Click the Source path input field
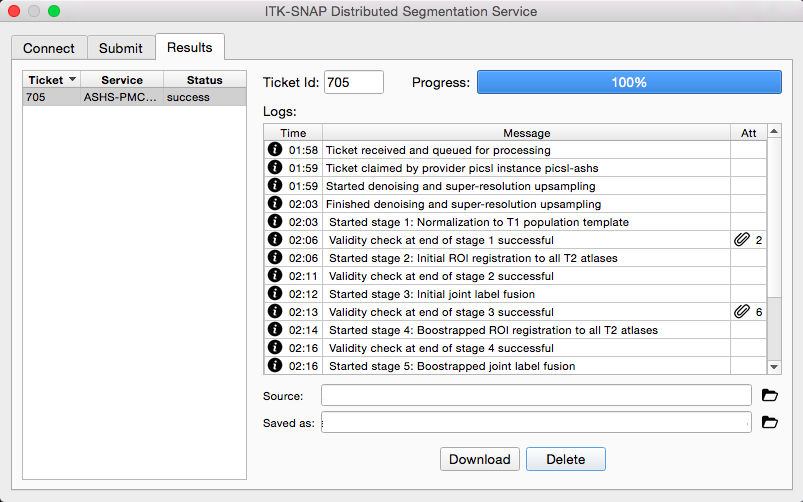This screenshot has width=803, height=502. pos(536,395)
